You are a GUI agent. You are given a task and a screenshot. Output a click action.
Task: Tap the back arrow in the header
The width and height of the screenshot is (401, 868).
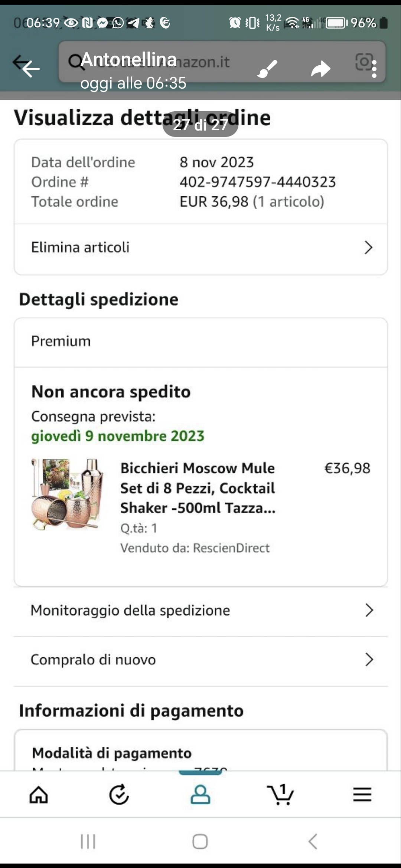(x=30, y=69)
